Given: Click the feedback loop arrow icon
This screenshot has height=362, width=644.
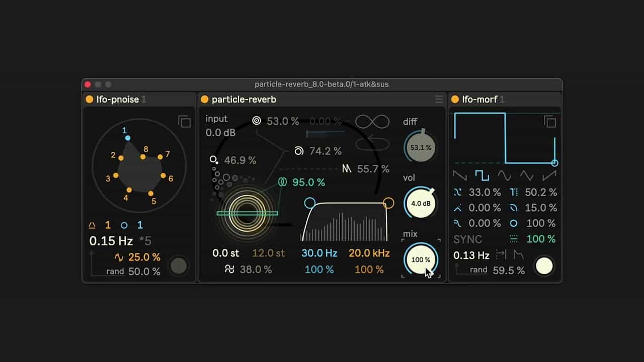Looking at the screenshot, I should tap(372, 143).
